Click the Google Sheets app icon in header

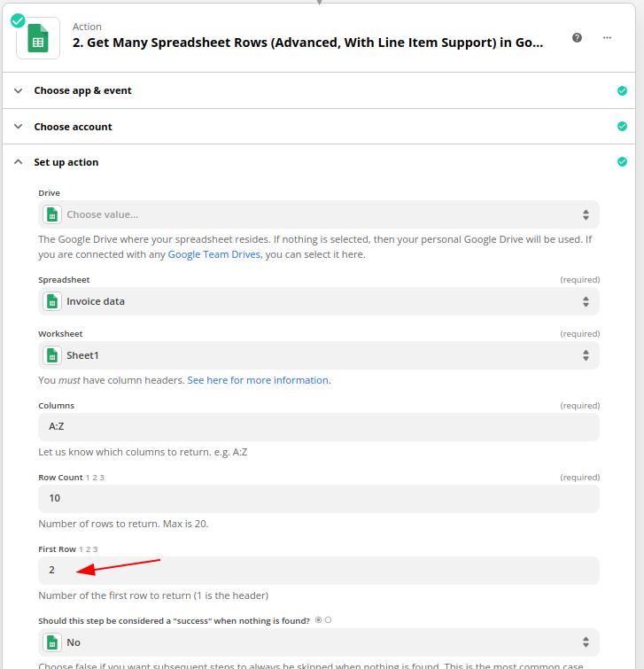pos(38,38)
